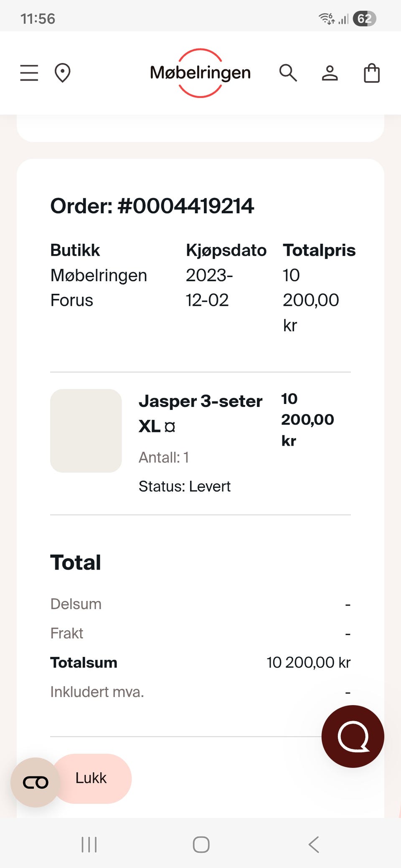Tap Android home navigation button

[201, 845]
